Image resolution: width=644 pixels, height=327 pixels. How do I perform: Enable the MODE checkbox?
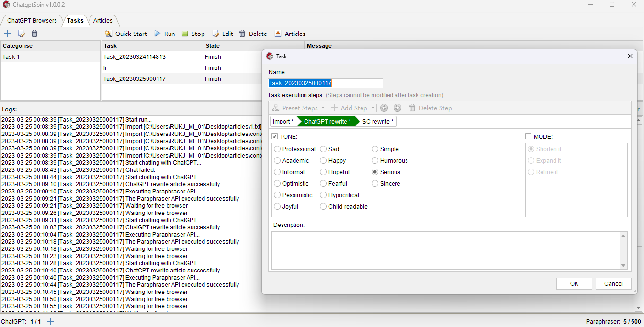pyautogui.click(x=529, y=136)
